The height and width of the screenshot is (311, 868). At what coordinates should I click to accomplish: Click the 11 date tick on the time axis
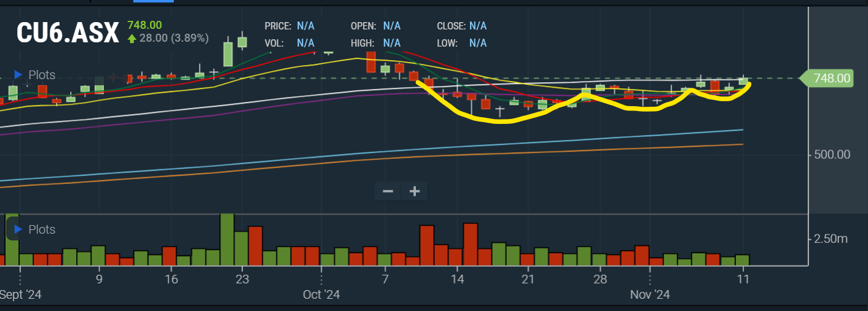click(x=744, y=279)
